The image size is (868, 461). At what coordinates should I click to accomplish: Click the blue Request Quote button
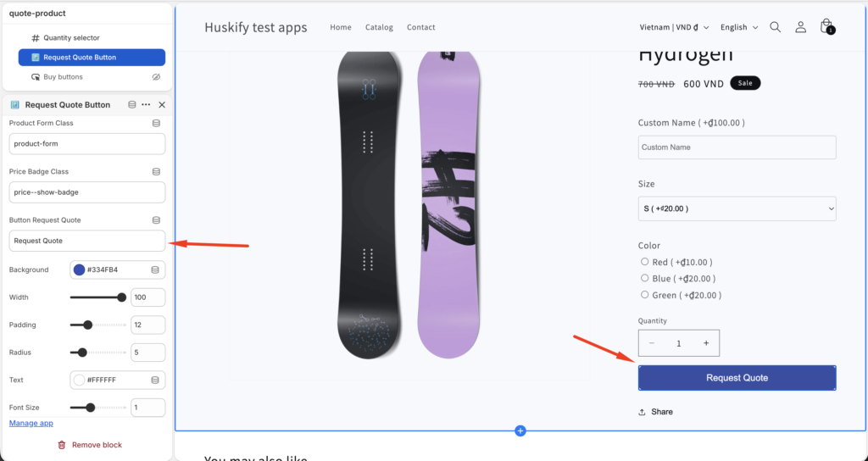pos(737,378)
